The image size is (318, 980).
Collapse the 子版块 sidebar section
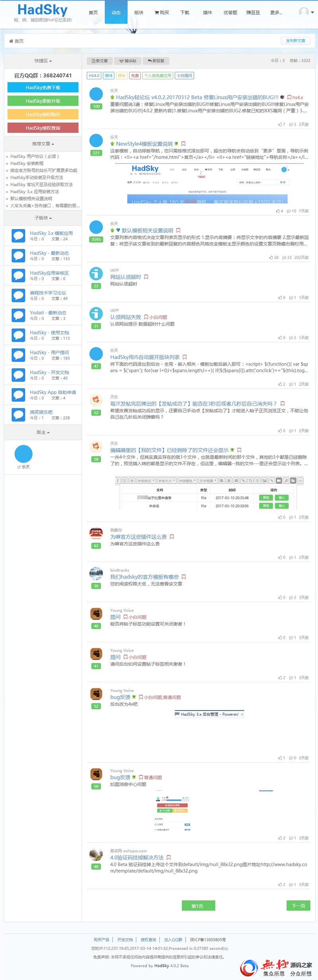(43, 218)
